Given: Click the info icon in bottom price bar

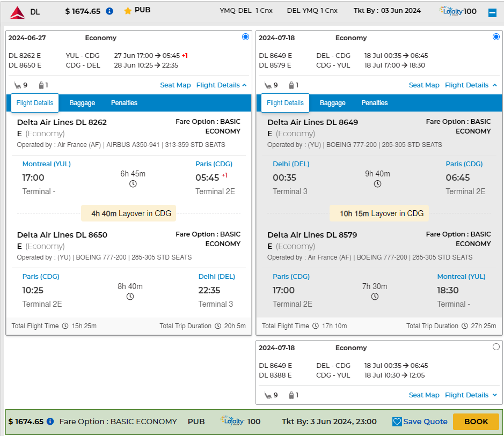Looking at the screenshot, I should tap(50, 422).
